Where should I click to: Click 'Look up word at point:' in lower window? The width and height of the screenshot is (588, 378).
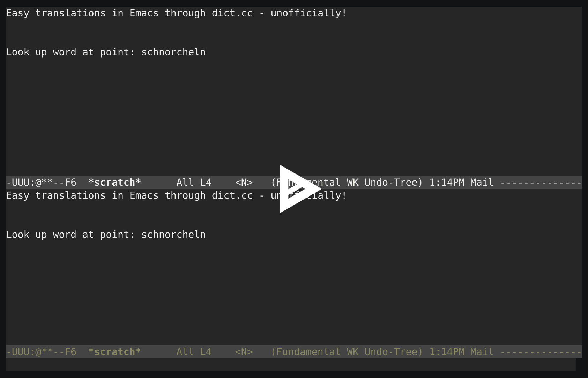(70, 235)
